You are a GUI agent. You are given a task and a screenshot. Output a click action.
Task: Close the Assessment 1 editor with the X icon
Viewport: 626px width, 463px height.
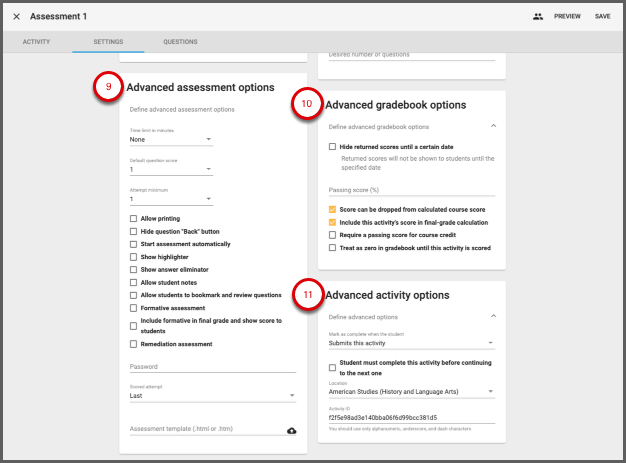[x=16, y=17]
